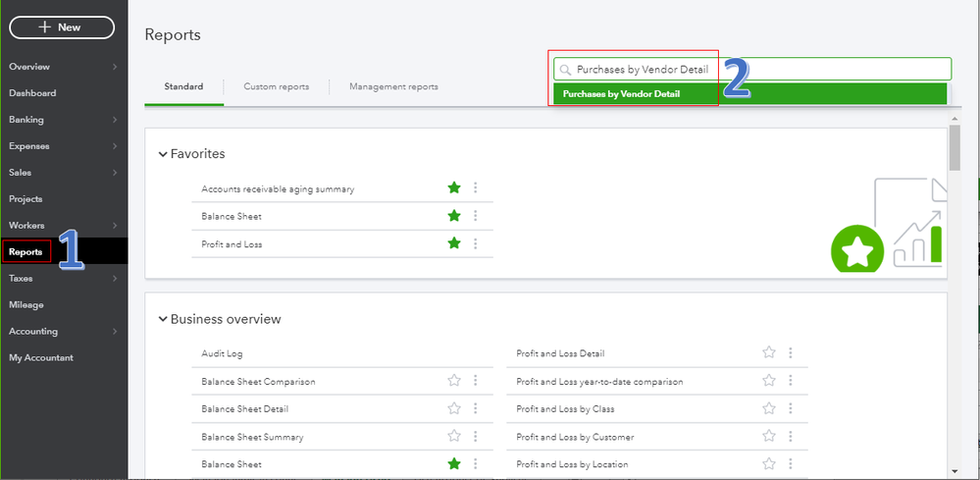Collapse the Business overview section
The width and height of the screenshot is (980, 480).
163,319
